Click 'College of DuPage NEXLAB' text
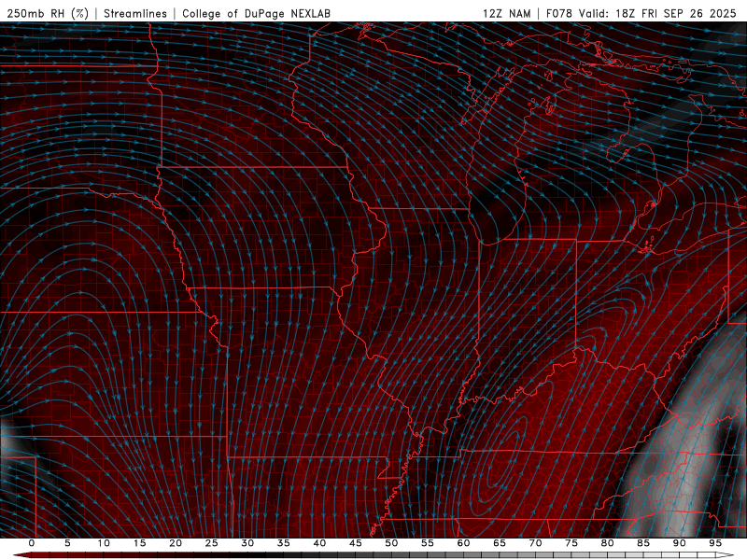The image size is (747, 560). click(x=256, y=13)
